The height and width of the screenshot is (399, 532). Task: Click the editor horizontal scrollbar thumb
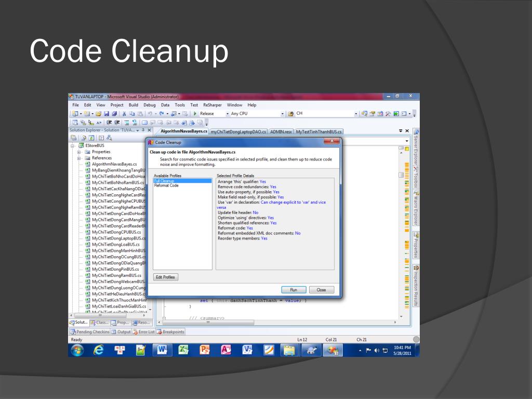click(x=208, y=322)
